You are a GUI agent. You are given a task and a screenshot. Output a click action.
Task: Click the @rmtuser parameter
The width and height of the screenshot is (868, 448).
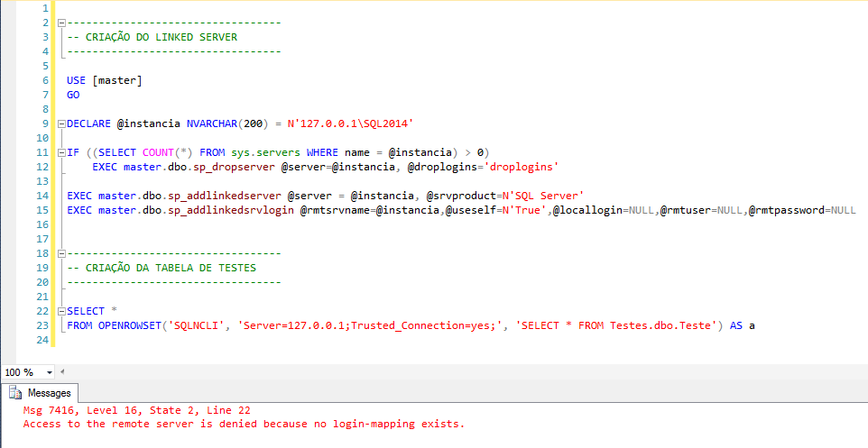point(686,210)
